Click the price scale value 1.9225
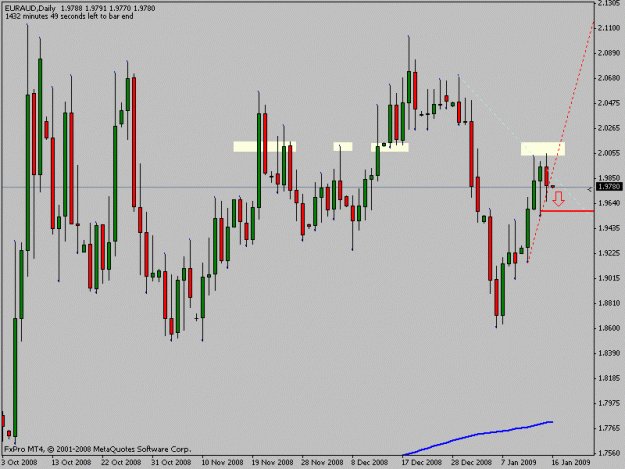625x469 pixels. pos(609,253)
